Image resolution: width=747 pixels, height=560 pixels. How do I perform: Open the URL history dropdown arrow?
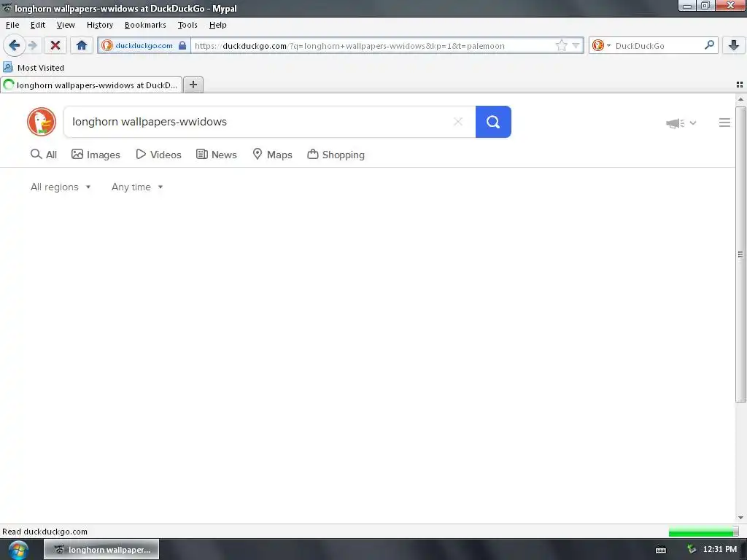[x=576, y=46]
